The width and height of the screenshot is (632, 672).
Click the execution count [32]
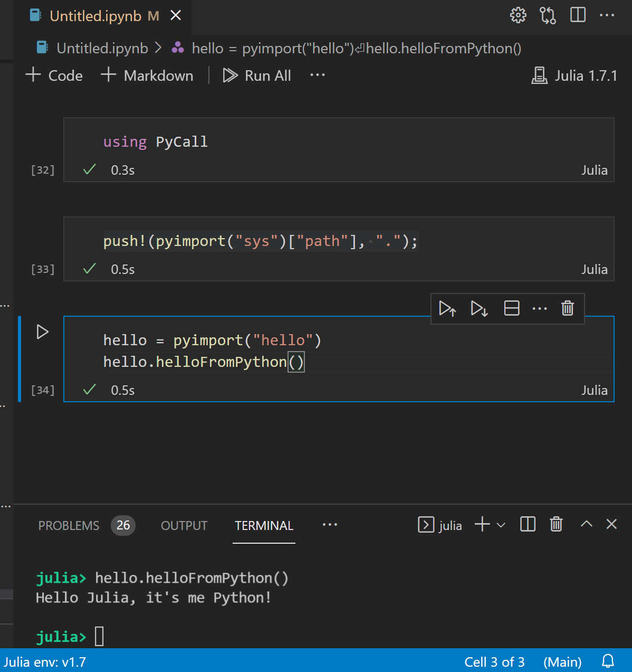pos(43,170)
